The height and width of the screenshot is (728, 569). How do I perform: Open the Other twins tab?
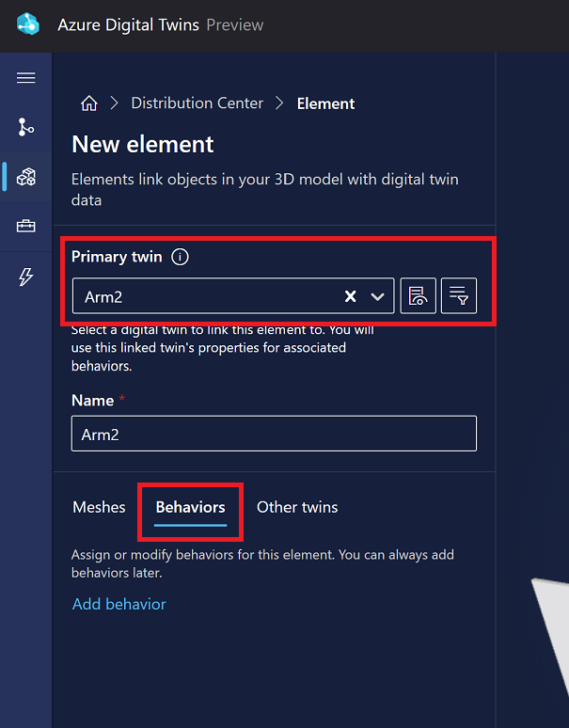point(297,507)
